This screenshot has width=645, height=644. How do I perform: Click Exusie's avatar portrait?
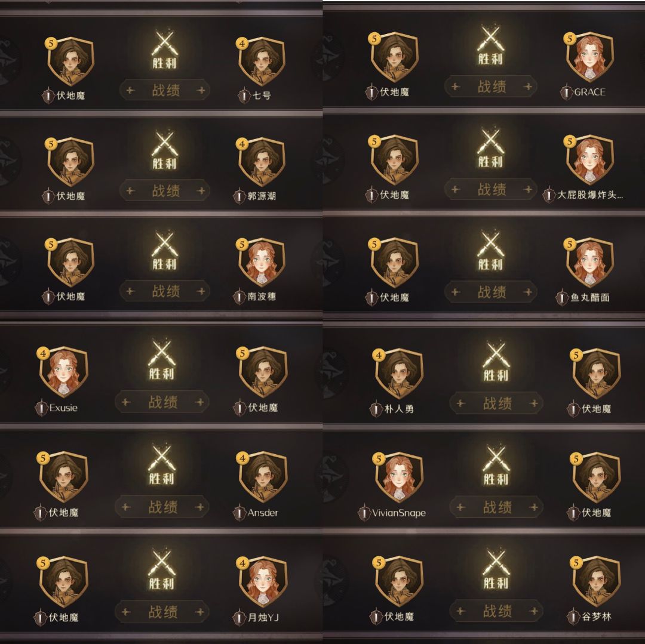(64, 372)
